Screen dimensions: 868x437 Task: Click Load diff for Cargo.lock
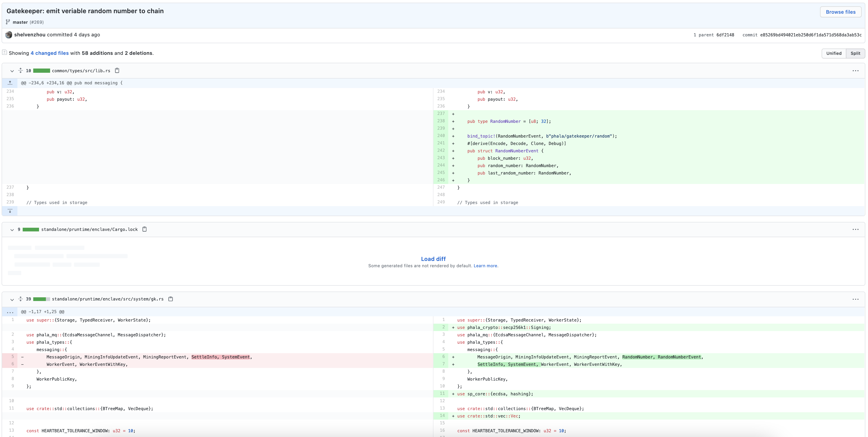coord(433,259)
